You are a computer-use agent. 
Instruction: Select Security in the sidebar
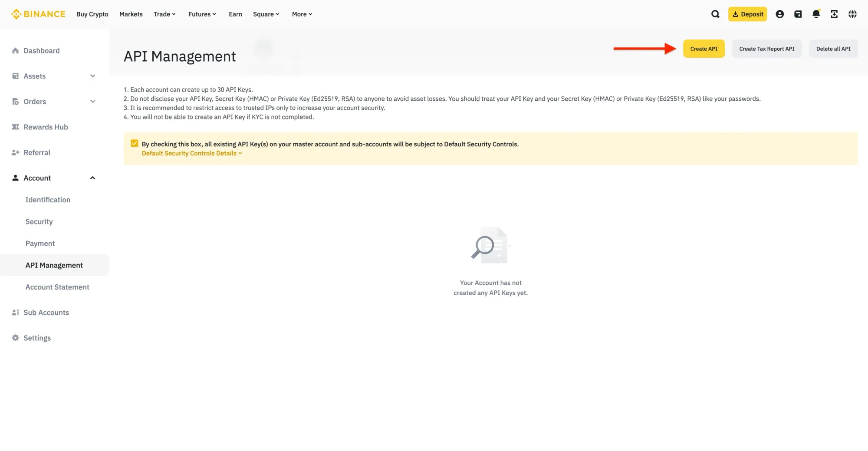coord(39,221)
